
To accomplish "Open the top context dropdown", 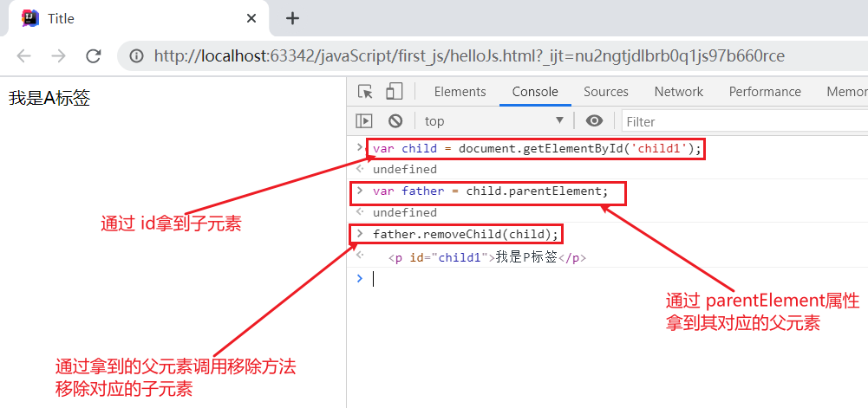I will (494, 121).
